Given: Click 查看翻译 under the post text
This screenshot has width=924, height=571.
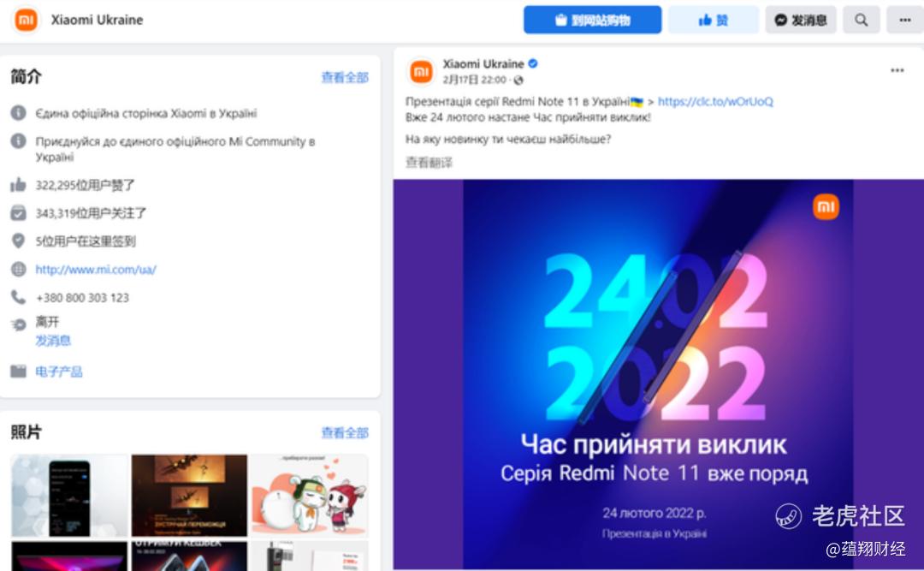Looking at the screenshot, I should [x=429, y=162].
